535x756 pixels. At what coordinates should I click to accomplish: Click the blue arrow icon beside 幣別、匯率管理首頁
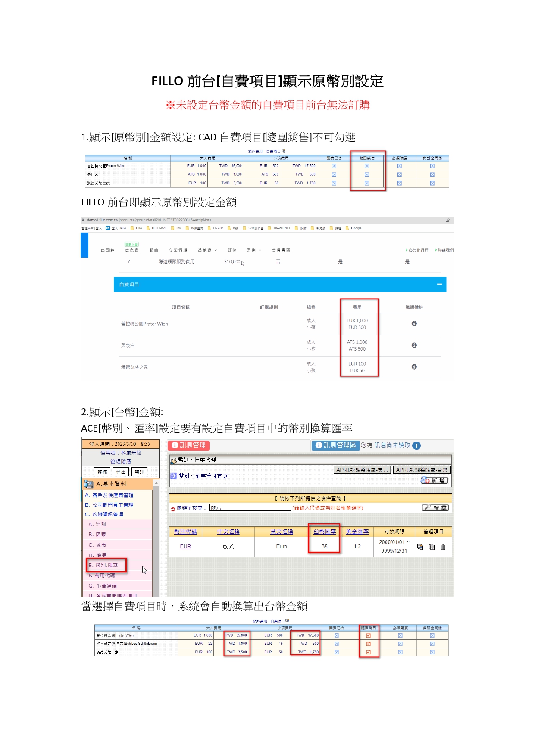pyautogui.click(x=173, y=476)
